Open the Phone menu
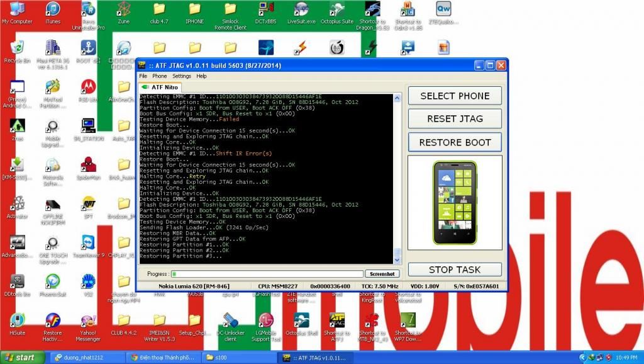 pyautogui.click(x=159, y=76)
